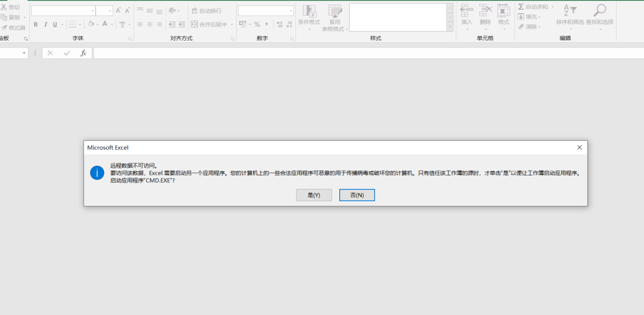The height and width of the screenshot is (315, 644).
Task: Align text right
Action: point(159,24)
